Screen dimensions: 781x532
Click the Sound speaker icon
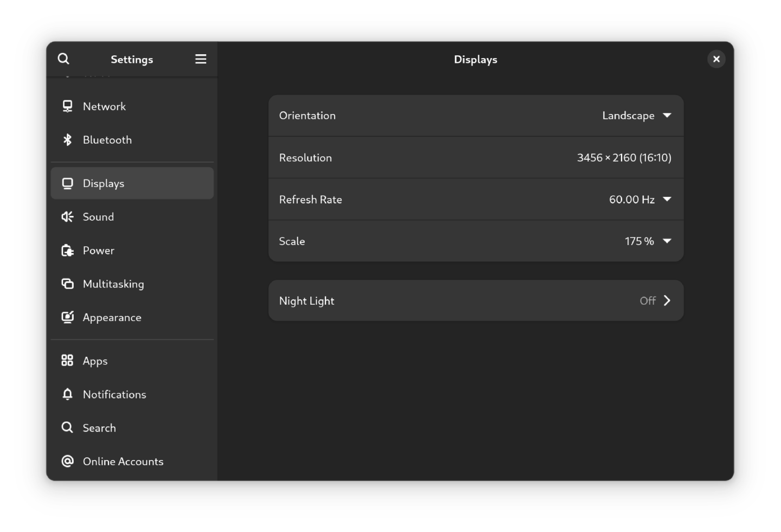click(x=67, y=217)
